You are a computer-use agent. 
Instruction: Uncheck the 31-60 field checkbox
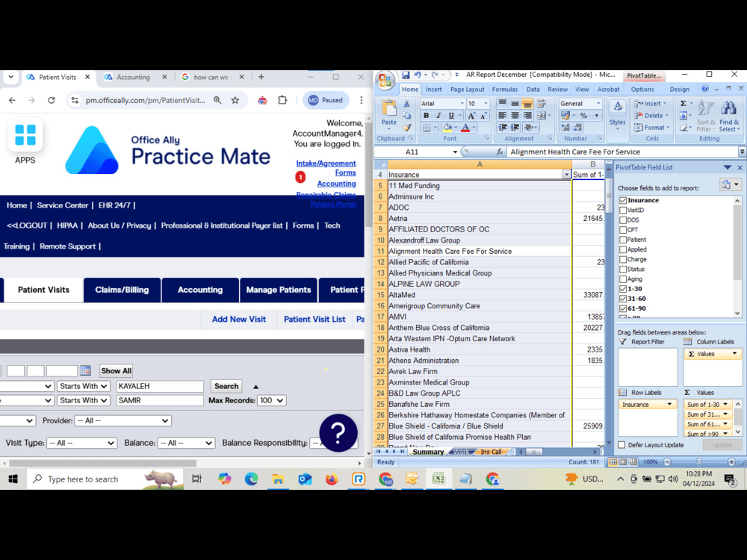[x=623, y=299]
